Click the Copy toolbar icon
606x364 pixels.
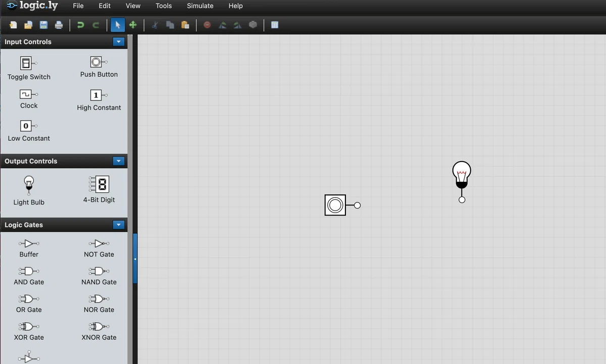(170, 25)
